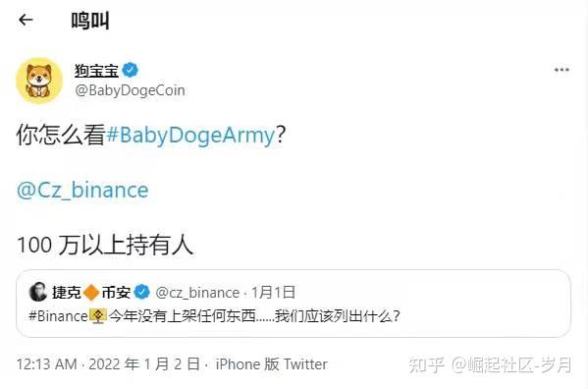This screenshot has width=588, height=389.
Task: Click the Binance logo emoji icon
Action: (98, 316)
